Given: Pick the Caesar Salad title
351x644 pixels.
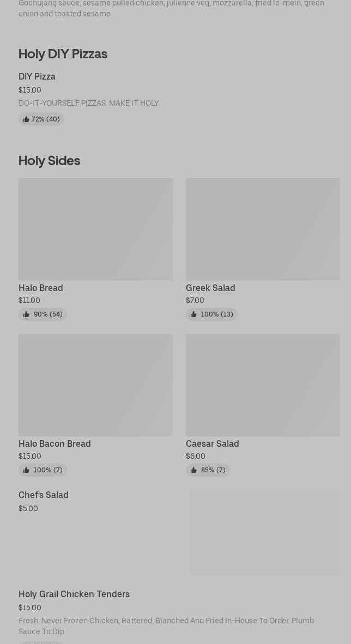Looking at the screenshot, I should [x=213, y=443].
